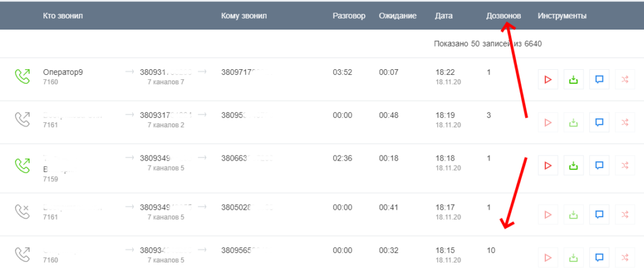Open comment for the 18:22 call
644x277 pixels.
coord(599,79)
